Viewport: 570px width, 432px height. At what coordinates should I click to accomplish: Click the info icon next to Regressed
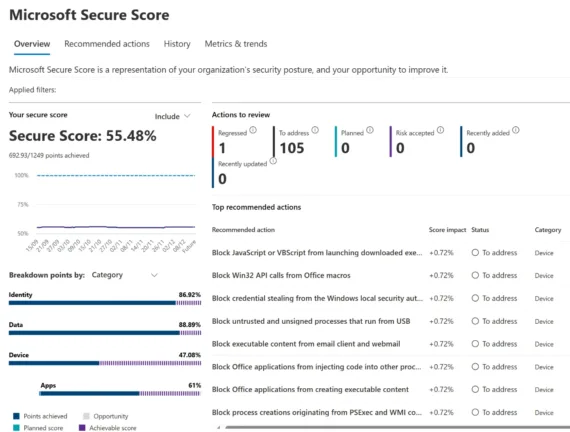pos(253,130)
